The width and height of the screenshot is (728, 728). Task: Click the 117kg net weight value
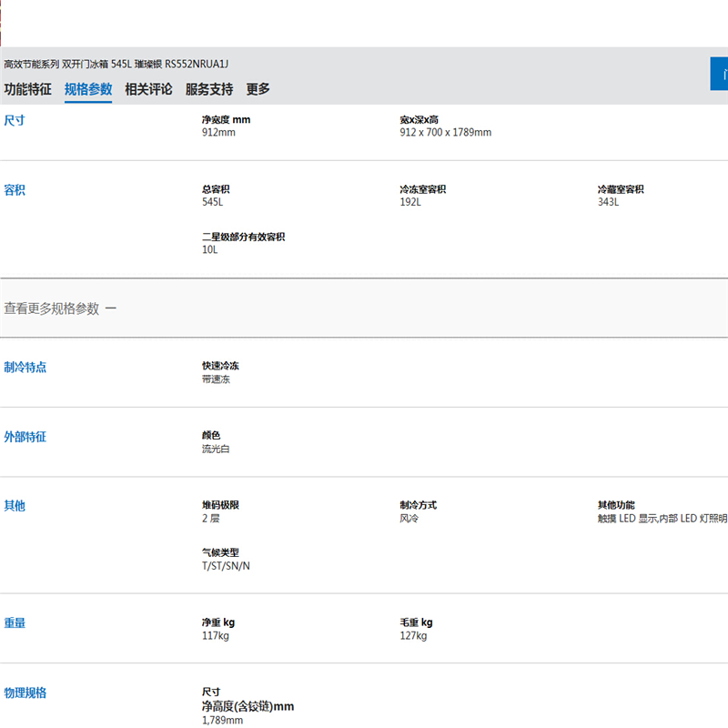(x=216, y=635)
